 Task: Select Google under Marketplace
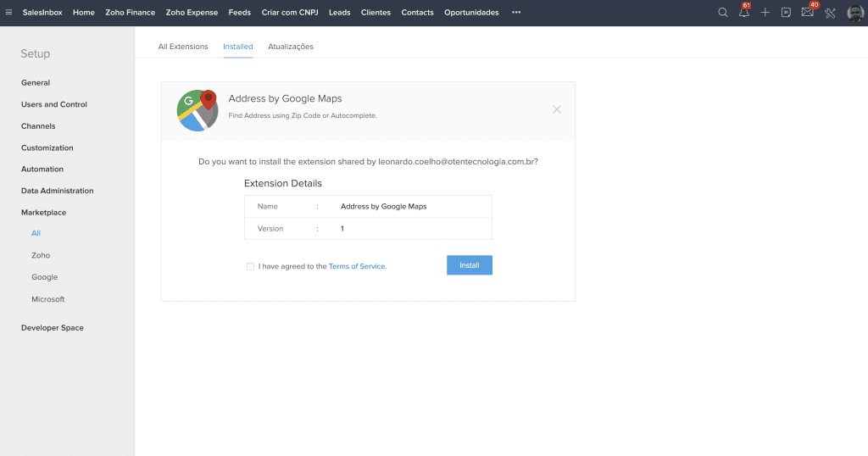pyautogui.click(x=45, y=277)
